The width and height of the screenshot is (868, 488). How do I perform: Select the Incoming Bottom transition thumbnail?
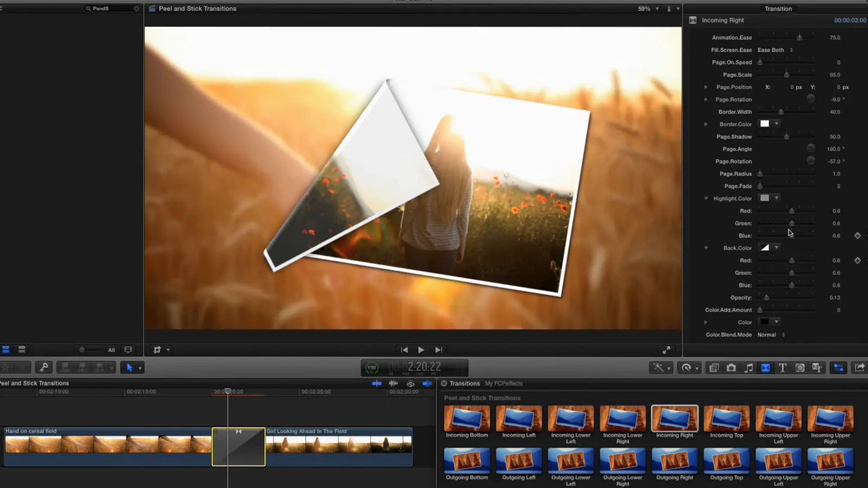(467, 419)
